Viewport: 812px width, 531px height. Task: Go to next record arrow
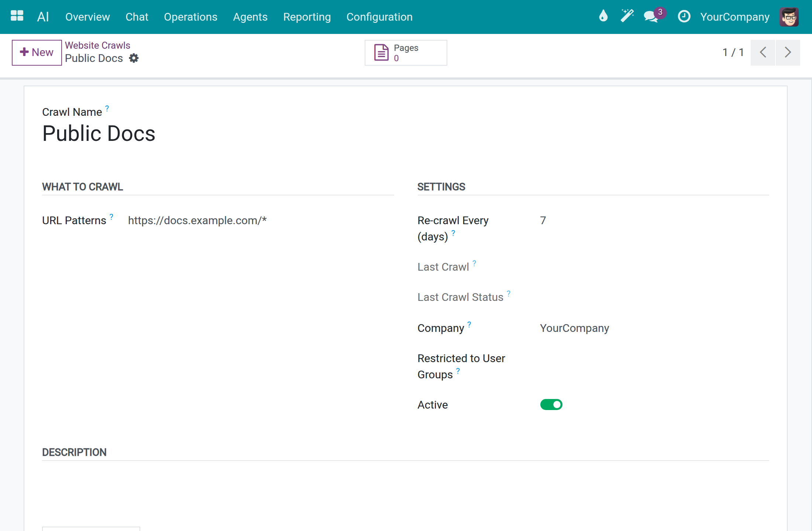click(x=788, y=53)
